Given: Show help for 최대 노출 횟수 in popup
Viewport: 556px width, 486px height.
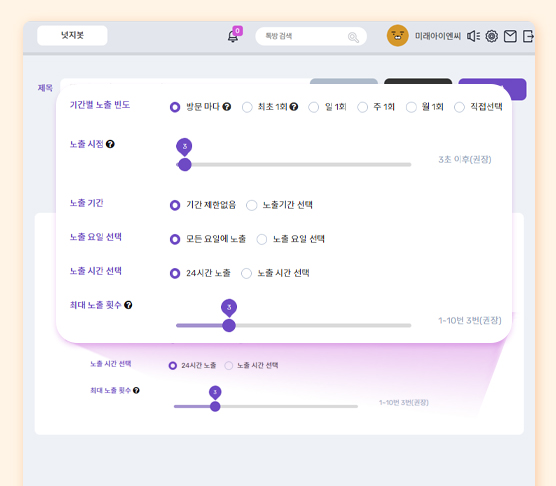Looking at the screenshot, I should (x=128, y=305).
